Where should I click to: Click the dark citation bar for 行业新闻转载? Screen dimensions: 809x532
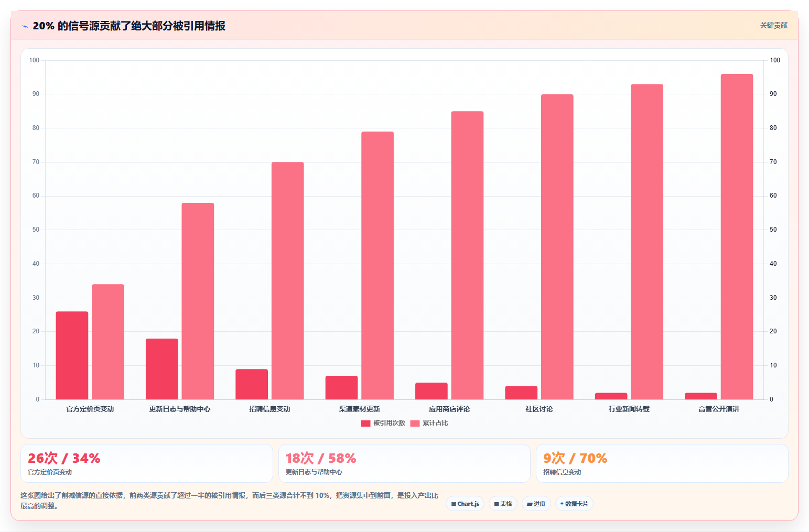[x=611, y=396]
